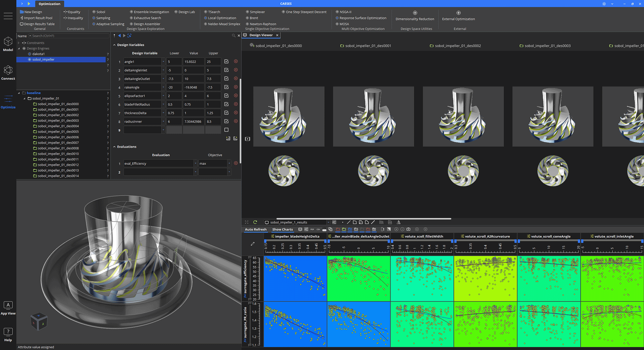The width and height of the screenshot is (644, 350).
Task: Remove the eval_Efficiency evaluation
Action: coord(236,163)
